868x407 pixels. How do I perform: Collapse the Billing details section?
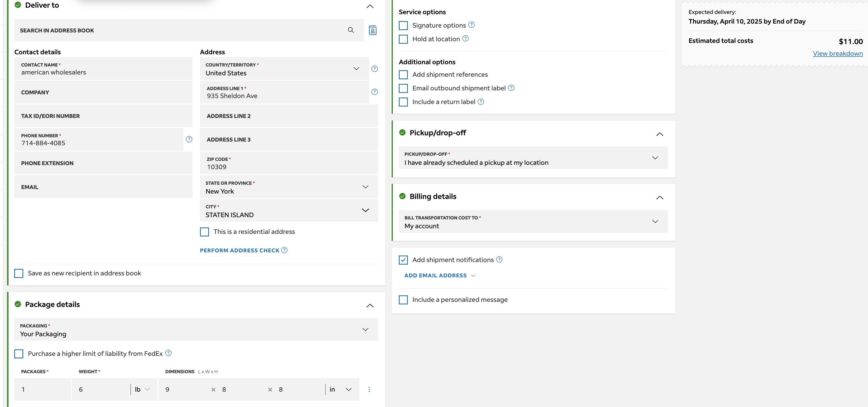pyautogui.click(x=660, y=198)
